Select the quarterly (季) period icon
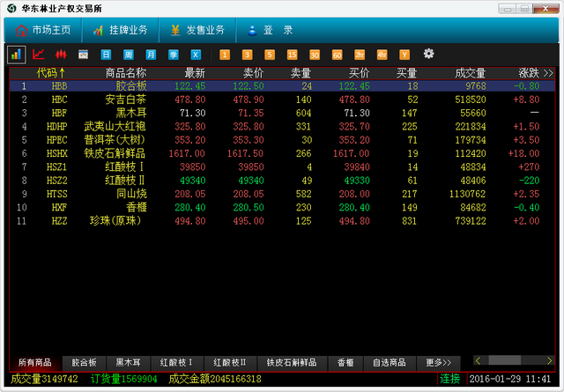 coord(174,55)
